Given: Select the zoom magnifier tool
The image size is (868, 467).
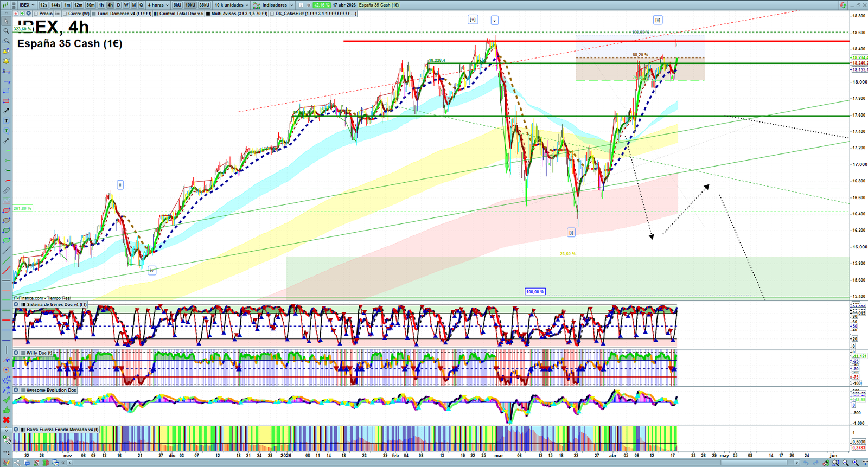Looking at the screenshot, I should (x=7, y=31).
